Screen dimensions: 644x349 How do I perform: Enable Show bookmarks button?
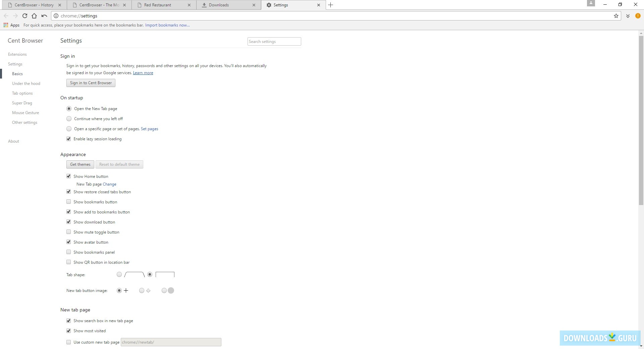(69, 202)
